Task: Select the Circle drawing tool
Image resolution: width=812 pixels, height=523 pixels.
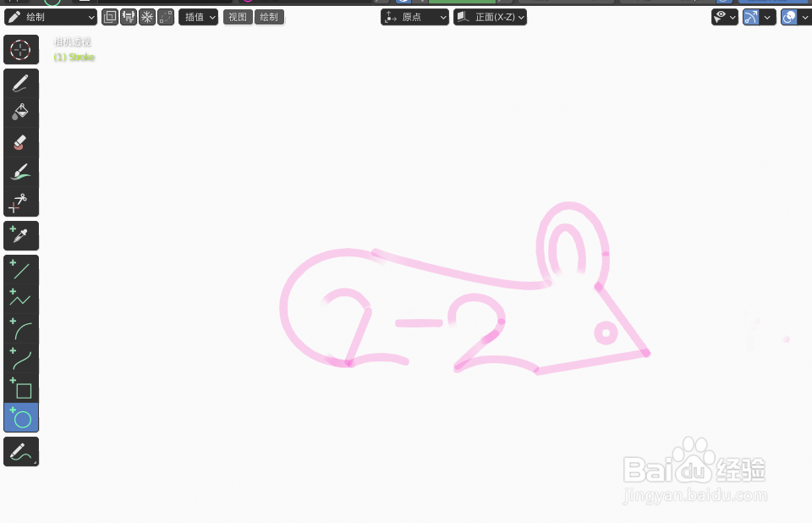Action: 20,417
